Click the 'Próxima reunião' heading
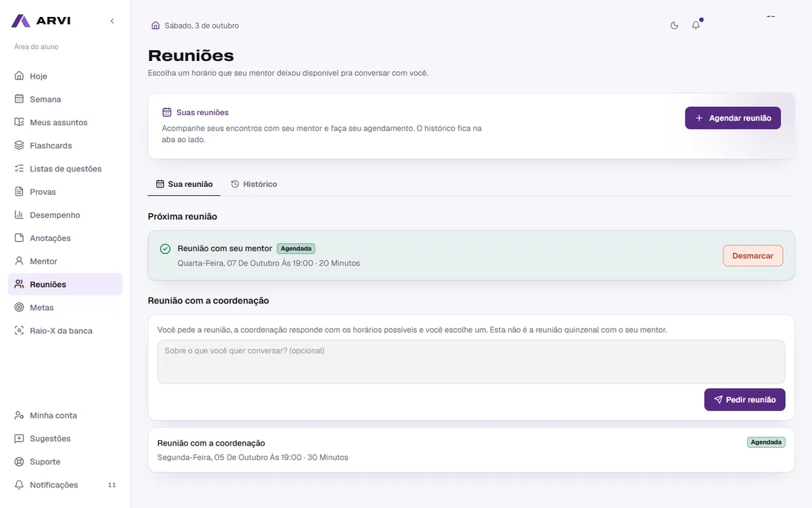Image resolution: width=812 pixels, height=508 pixels. point(183,217)
